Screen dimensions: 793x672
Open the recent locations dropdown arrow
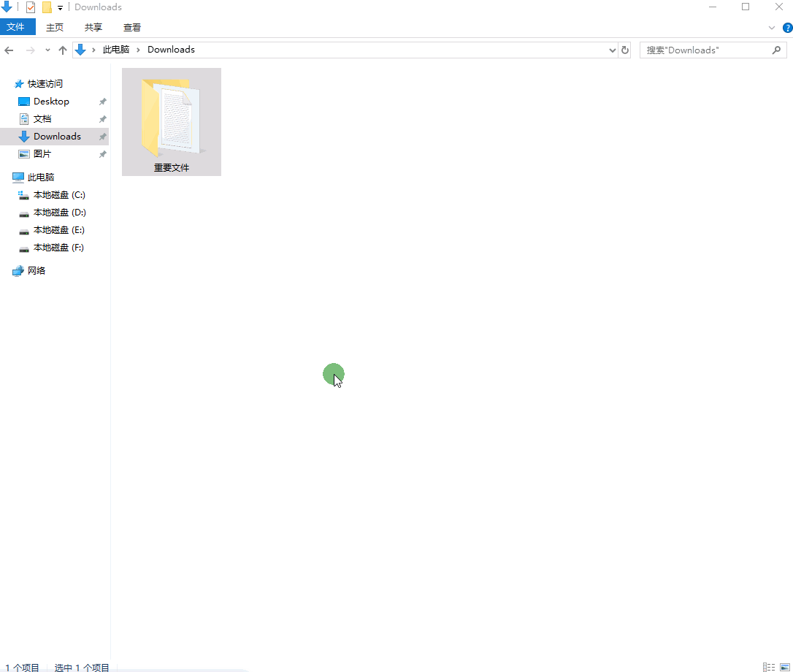47,50
